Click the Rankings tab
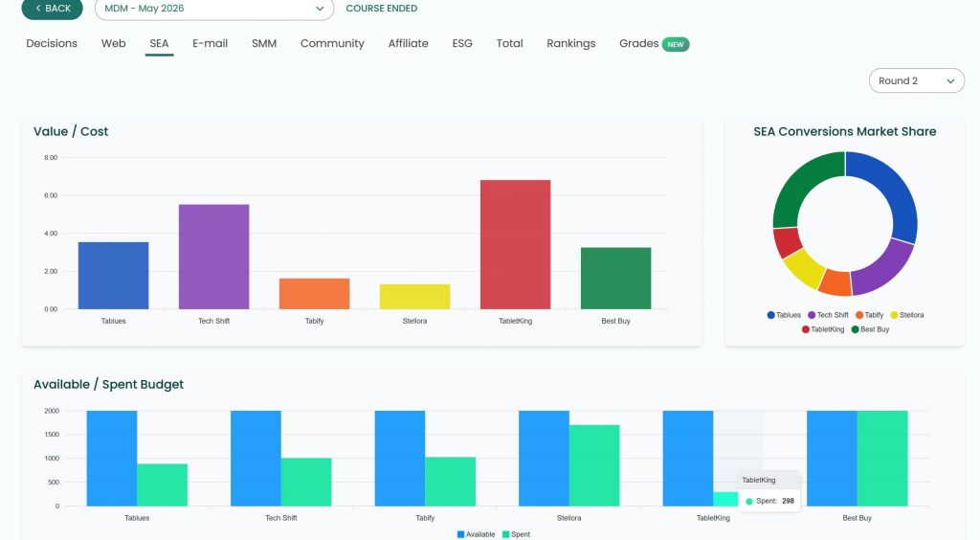The width and height of the screenshot is (980, 540). point(570,44)
